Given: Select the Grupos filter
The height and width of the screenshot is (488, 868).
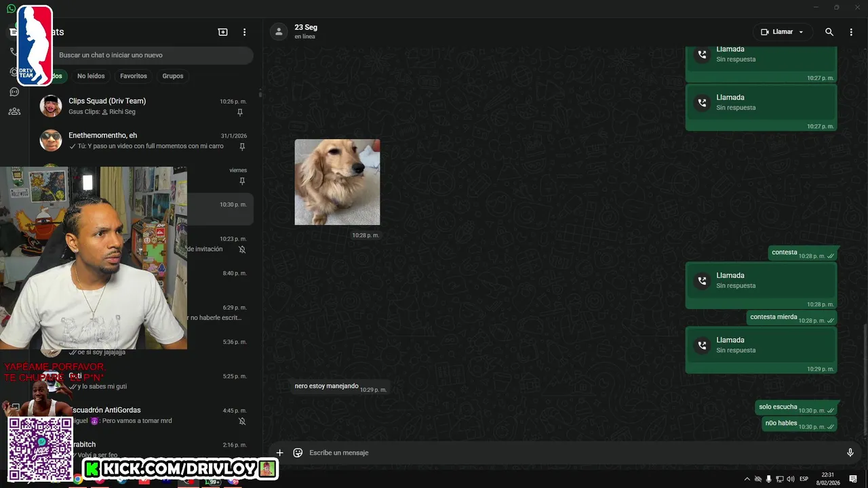Looking at the screenshot, I should point(173,76).
